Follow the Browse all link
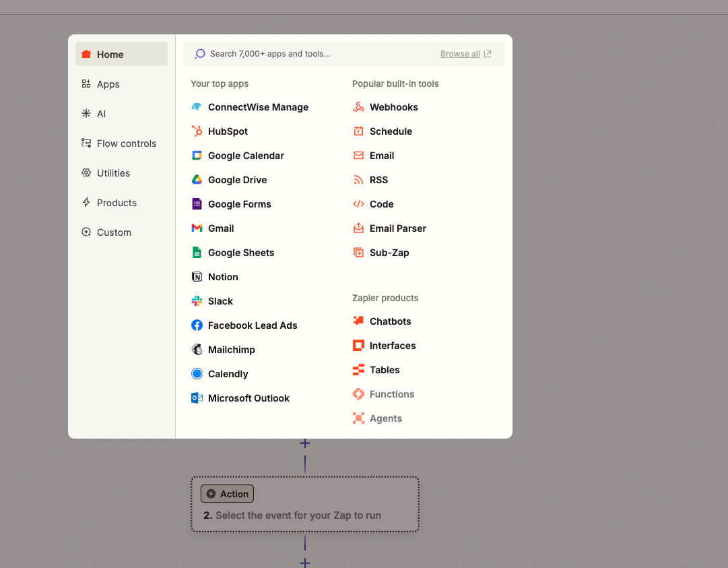Viewport: 728px width, 568px height. click(x=465, y=54)
